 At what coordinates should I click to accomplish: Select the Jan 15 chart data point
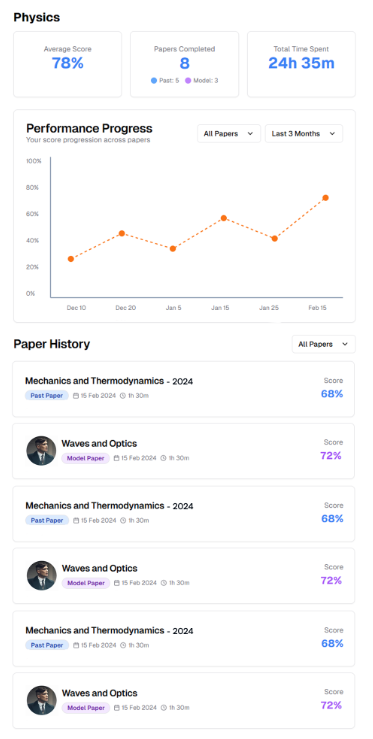[224, 218]
